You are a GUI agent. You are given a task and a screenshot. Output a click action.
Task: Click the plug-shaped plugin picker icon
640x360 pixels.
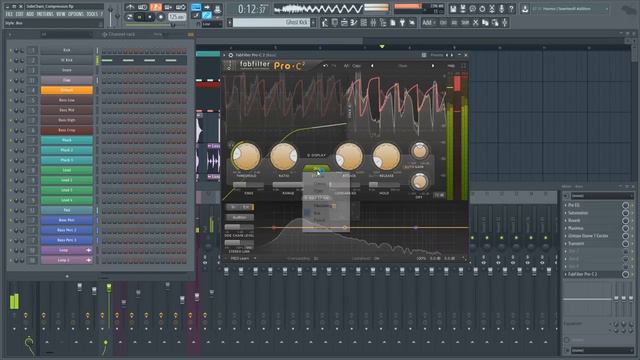[402, 23]
